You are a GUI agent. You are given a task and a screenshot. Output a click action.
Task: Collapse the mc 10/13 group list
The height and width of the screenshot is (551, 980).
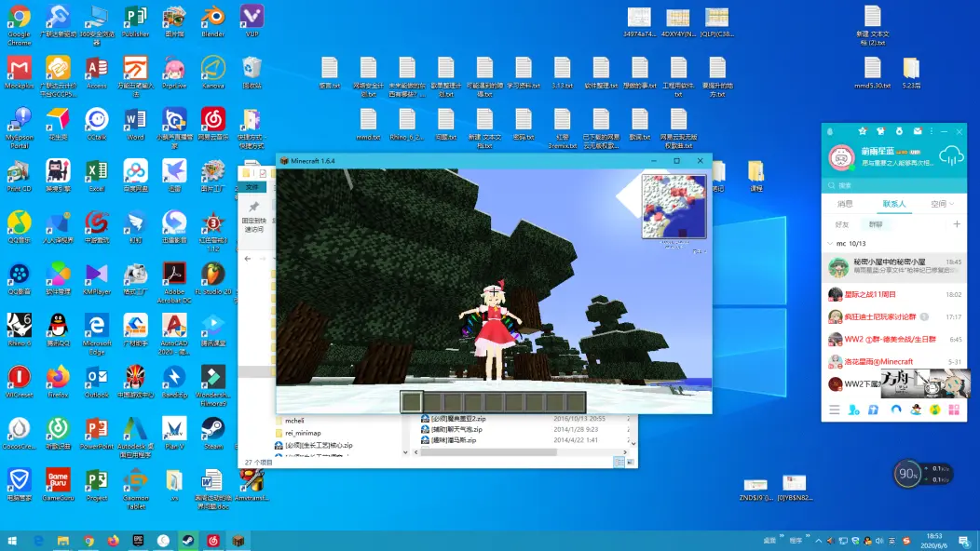tap(830, 243)
